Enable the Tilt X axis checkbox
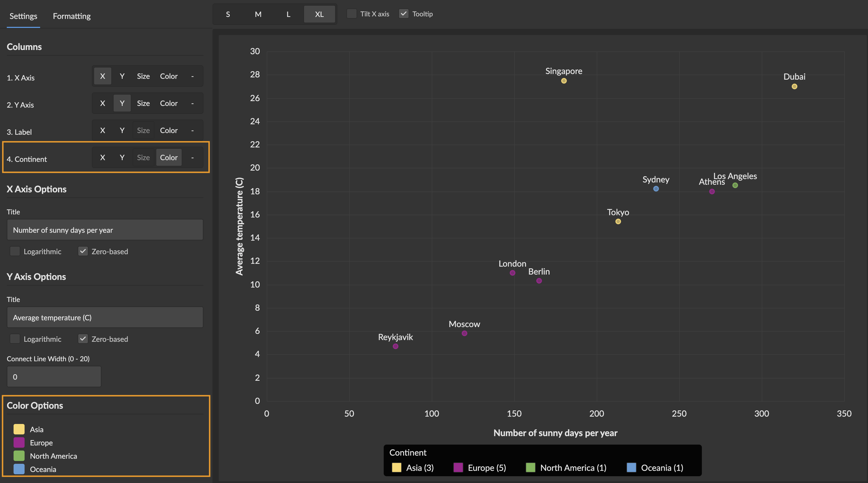This screenshot has height=483, width=868. coord(352,14)
